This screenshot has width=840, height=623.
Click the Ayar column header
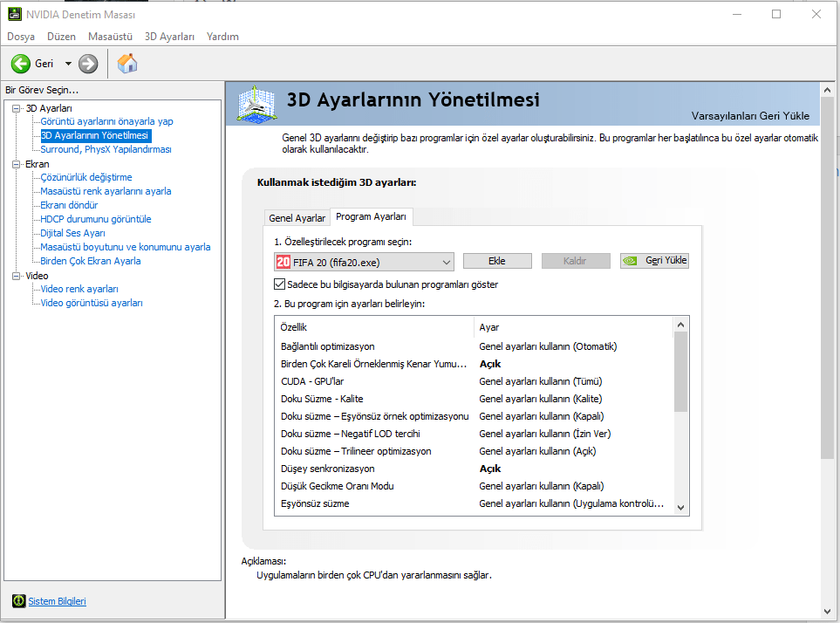point(573,326)
